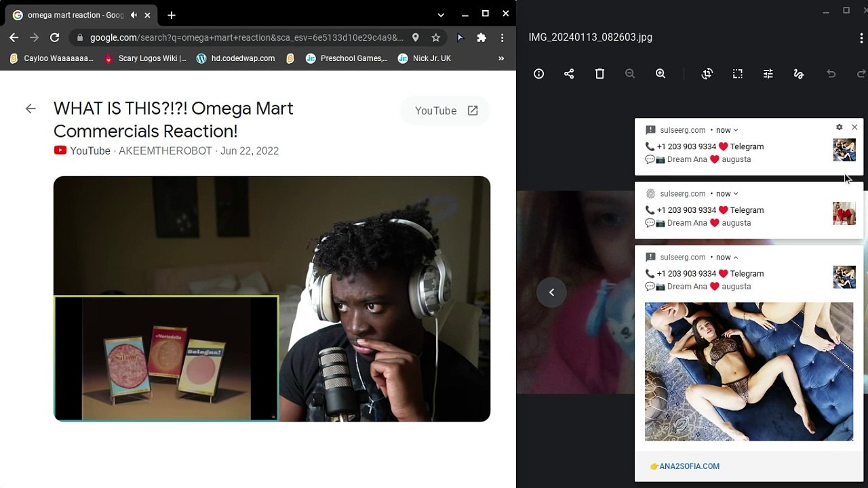
Task: Mute the omega mart reaction tab audio
Action: (x=134, y=15)
